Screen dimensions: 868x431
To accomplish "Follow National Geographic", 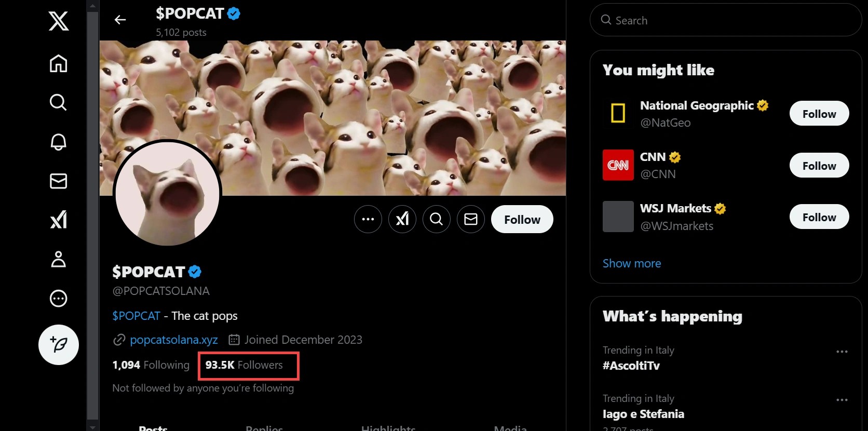I will tap(819, 114).
